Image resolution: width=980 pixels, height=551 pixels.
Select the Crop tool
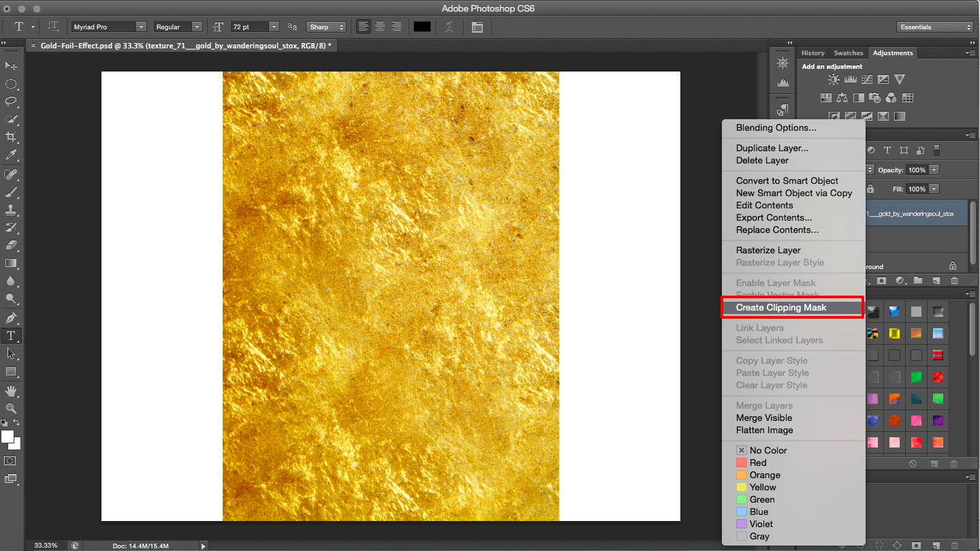tap(11, 137)
